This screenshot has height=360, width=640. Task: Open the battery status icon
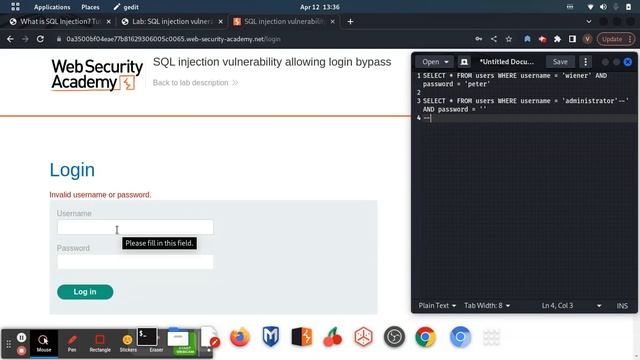[629, 7]
